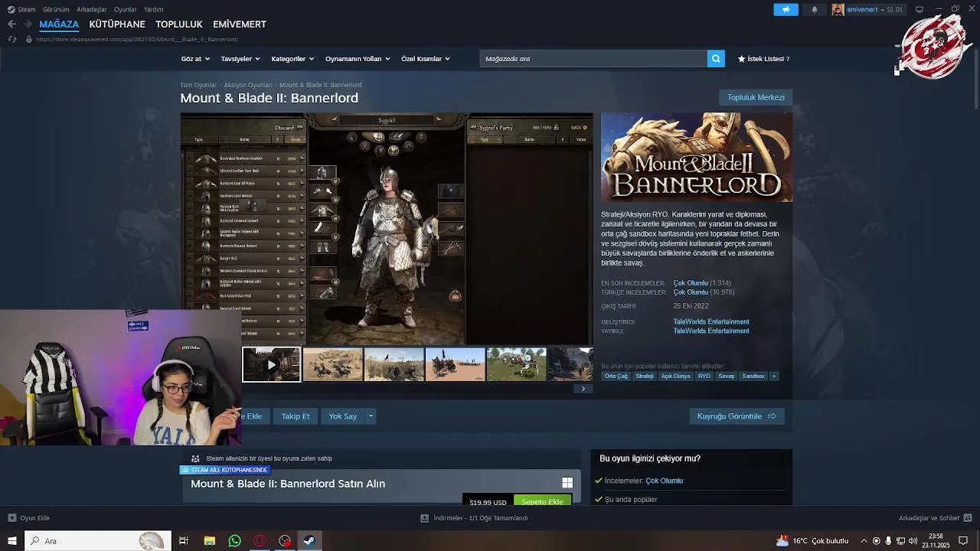This screenshot has height=551, width=980.
Task: Click the padlock icon beside the URL
Action: 29,39
